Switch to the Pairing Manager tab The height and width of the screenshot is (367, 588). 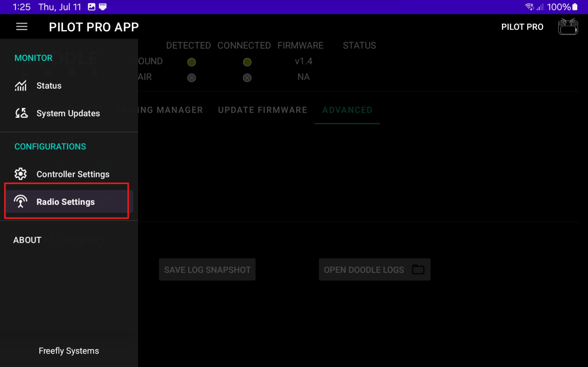tap(171, 110)
